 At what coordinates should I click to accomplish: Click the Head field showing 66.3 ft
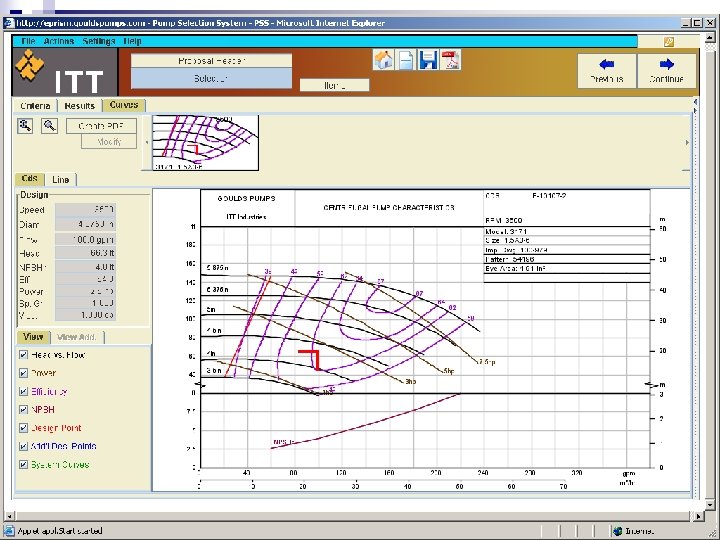85,253
